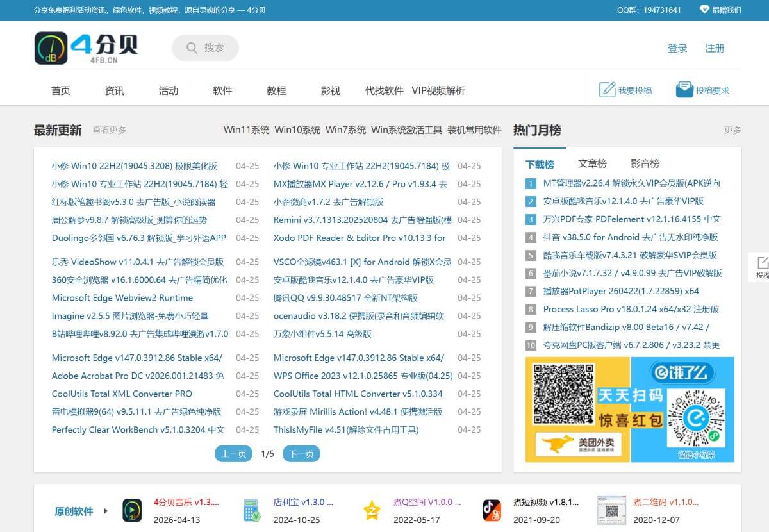Open ThisIsMyFile v4.51 article
The height and width of the screenshot is (532, 769).
pyautogui.click(x=346, y=430)
